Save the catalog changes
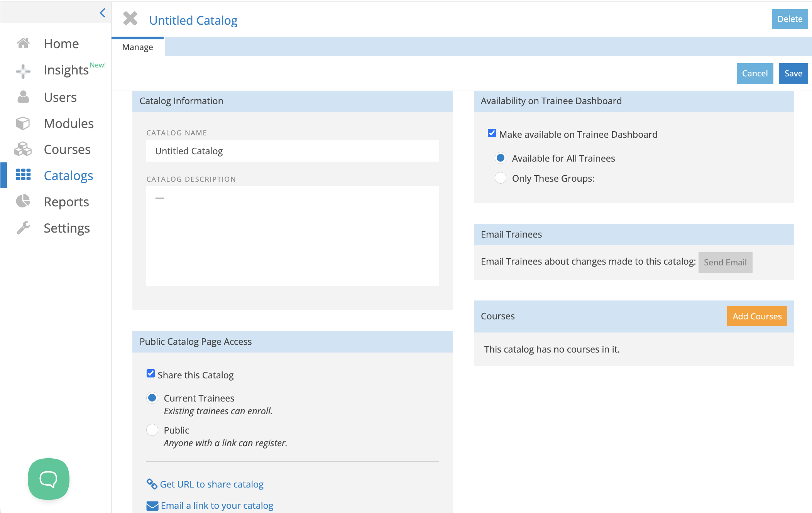The image size is (812, 513). pos(793,73)
